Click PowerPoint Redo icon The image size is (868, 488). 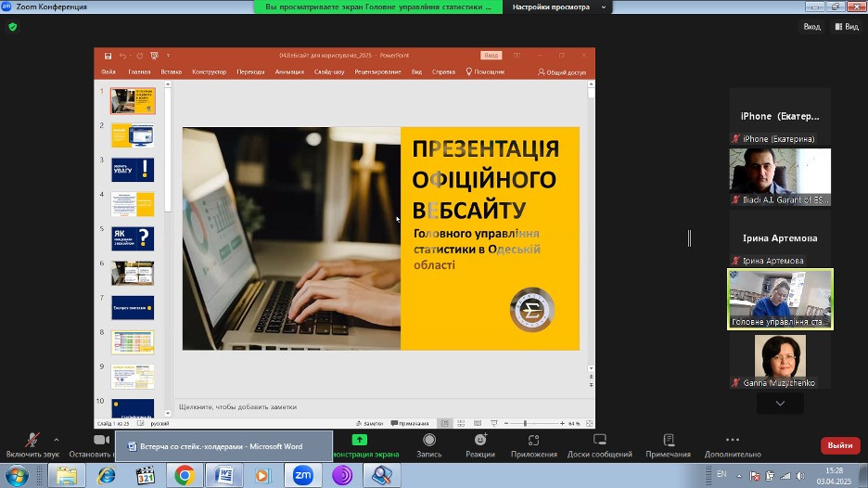[139, 56]
